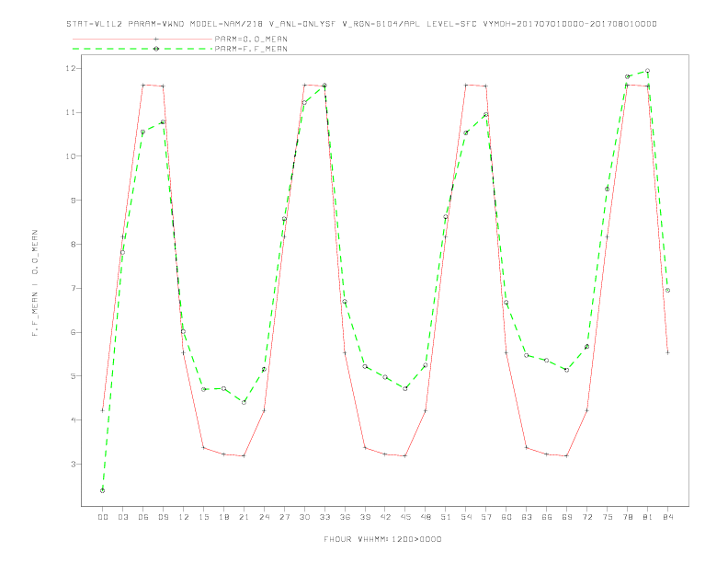This screenshot has height=563, width=728.
Task: Click the red plus data point at hour 00
Action: (x=103, y=410)
